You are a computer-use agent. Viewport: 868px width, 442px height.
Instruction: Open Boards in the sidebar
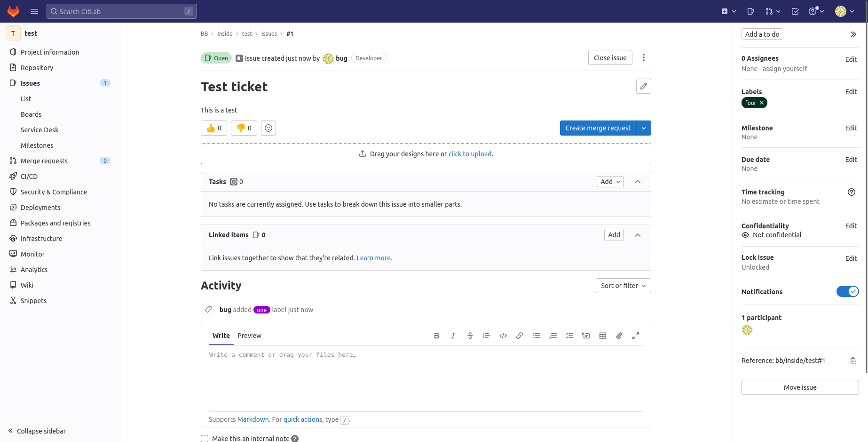(x=31, y=114)
